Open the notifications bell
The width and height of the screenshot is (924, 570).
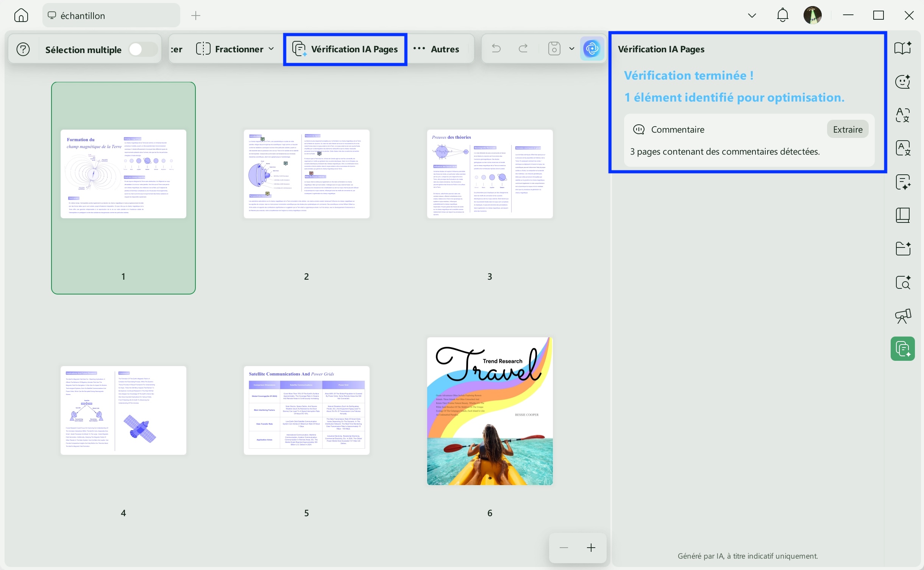782,16
